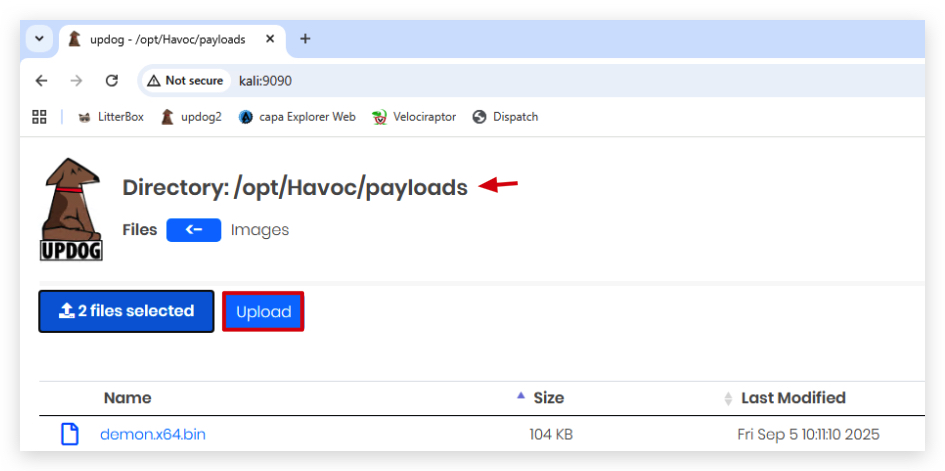
Task: Download the demon.x64.bin file
Action: tap(152, 434)
